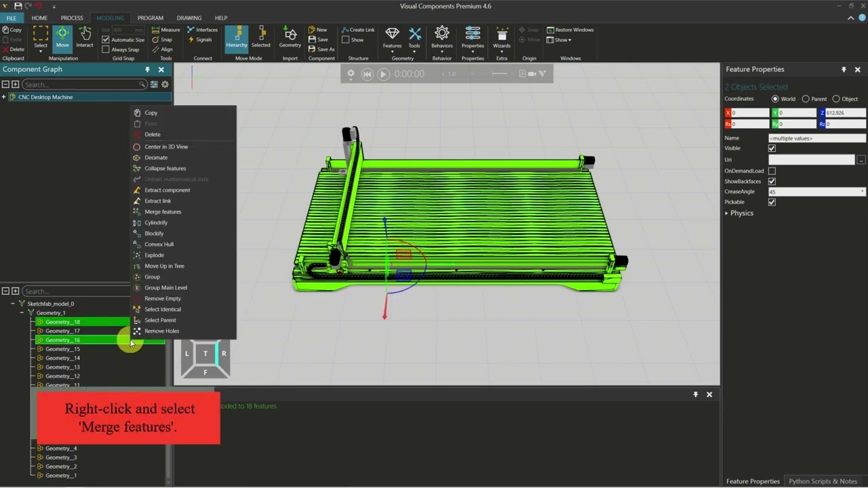This screenshot has width=868, height=488.
Task: Activate the Interact tool
Action: point(85,38)
